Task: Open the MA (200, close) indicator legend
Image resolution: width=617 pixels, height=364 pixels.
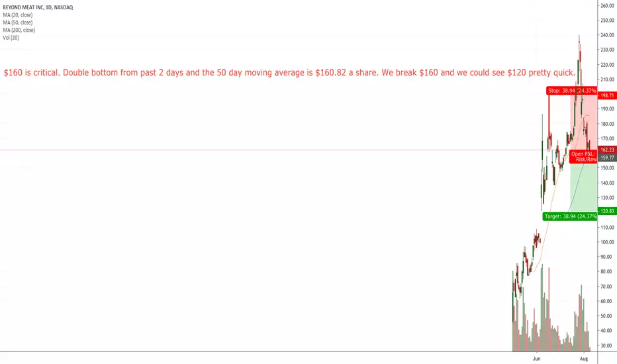Action: pyautogui.click(x=19, y=30)
